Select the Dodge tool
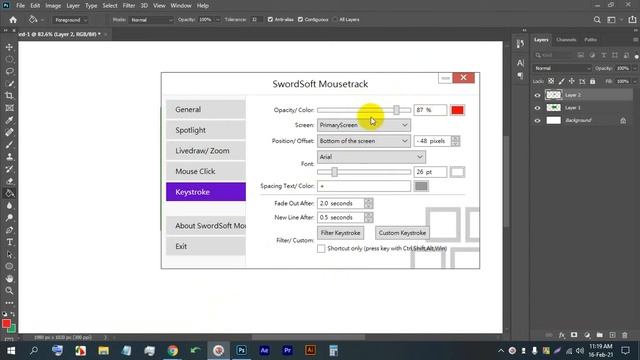The width and height of the screenshot is (640, 360). coord(9,218)
